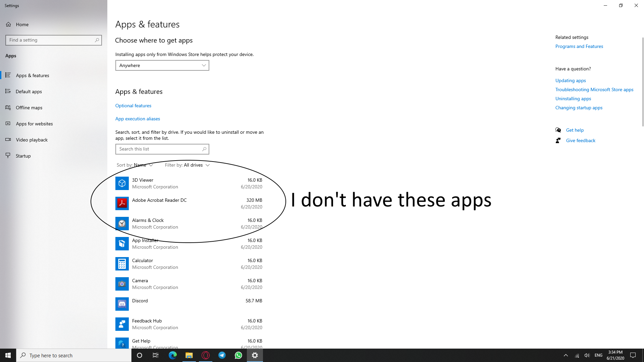Click the right-edge vertical scrollbar
The height and width of the screenshot is (362, 644).
pos(643,82)
